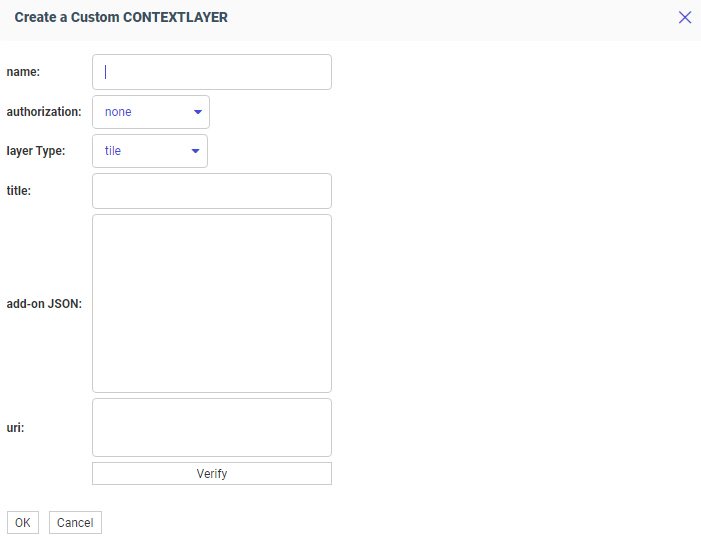Image resolution: width=701 pixels, height=543 pixels.
Task: Click the Cancel button
Action: (75, 523)
